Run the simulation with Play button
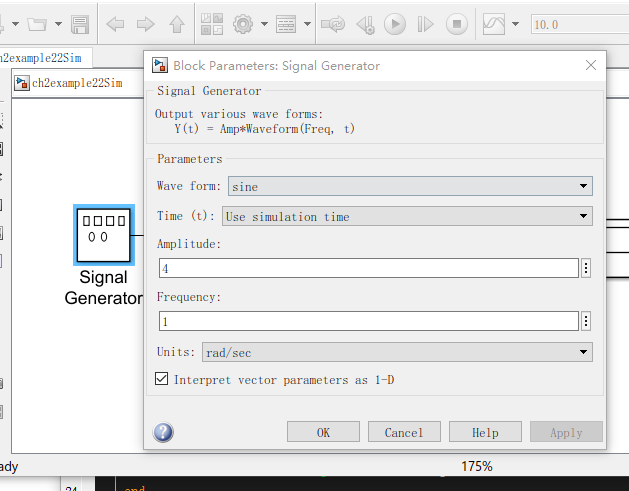The height and width of the screenshot is (491, 629). click(x=395, y=24)
